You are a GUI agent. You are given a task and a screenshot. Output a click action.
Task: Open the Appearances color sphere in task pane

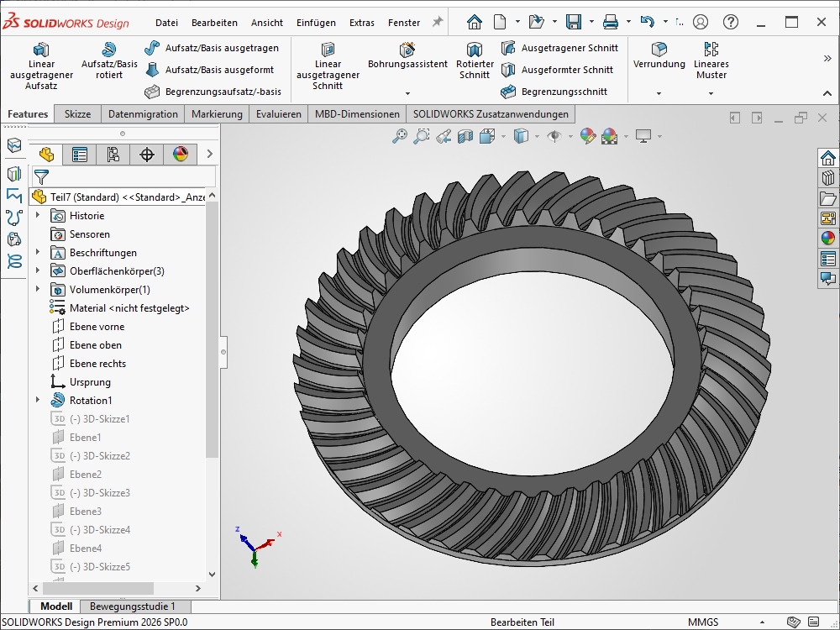tap(828, 238)
